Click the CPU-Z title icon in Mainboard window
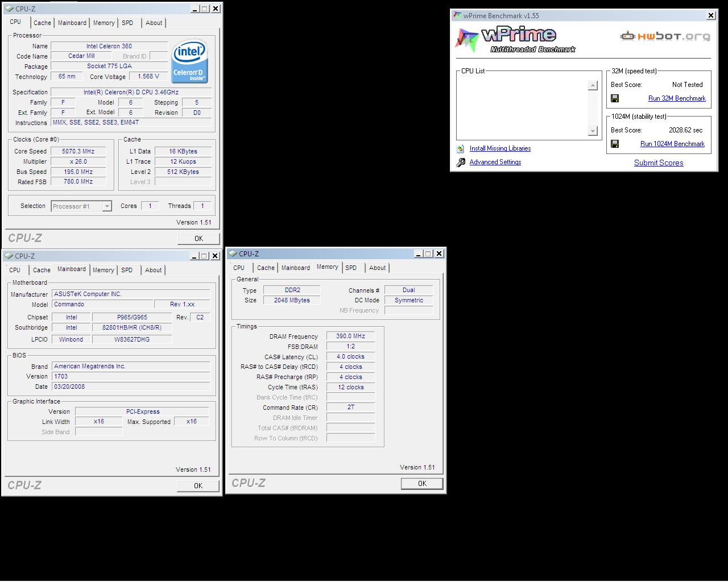The height and width of the screenshot is (582, 728). pyautogui.click(x=10, y=256)
